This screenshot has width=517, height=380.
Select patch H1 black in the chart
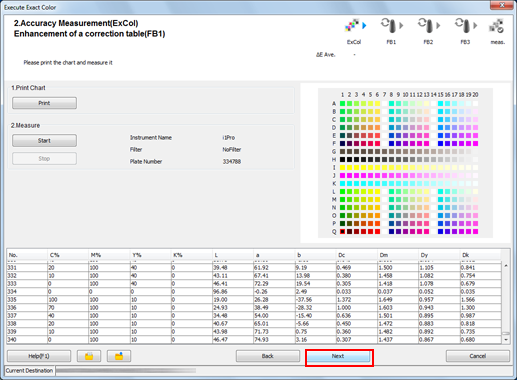[342, 159]
